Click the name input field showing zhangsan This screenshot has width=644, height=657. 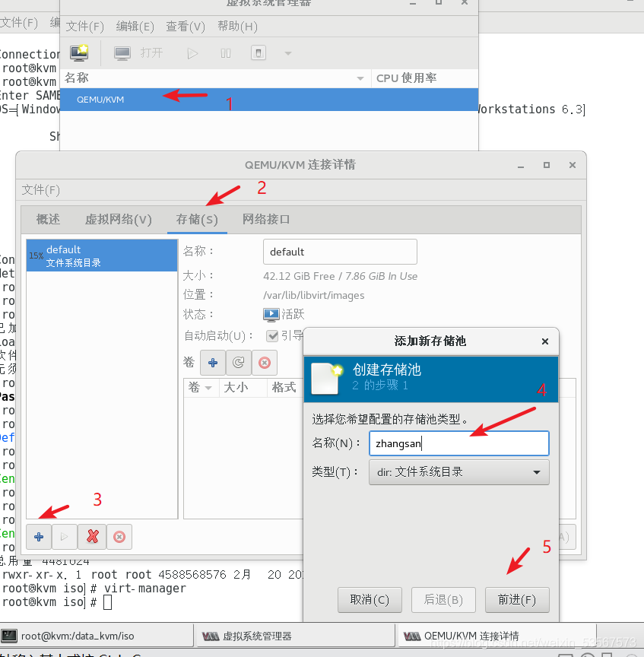[x=458, y=443]
